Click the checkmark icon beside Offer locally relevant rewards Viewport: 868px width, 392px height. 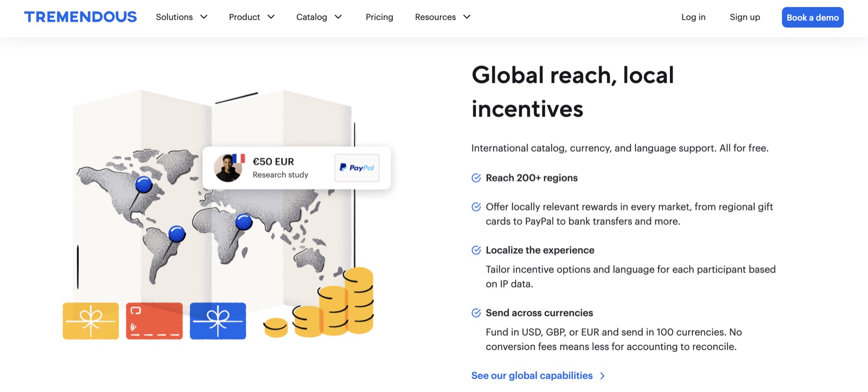tap(476, 207)
